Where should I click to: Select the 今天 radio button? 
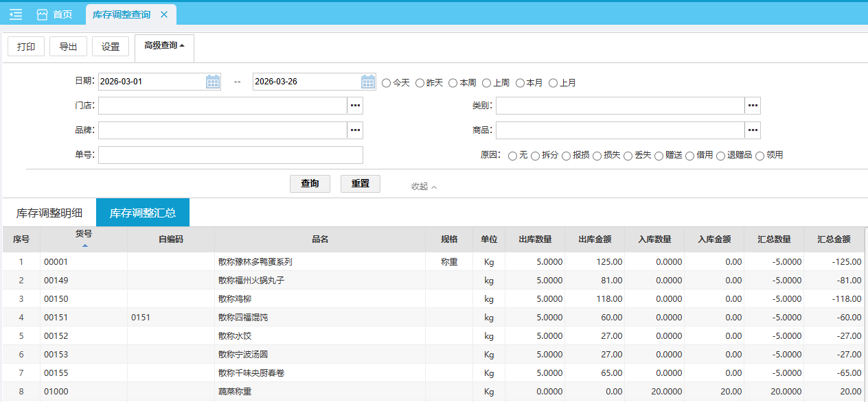coord(386,83)
